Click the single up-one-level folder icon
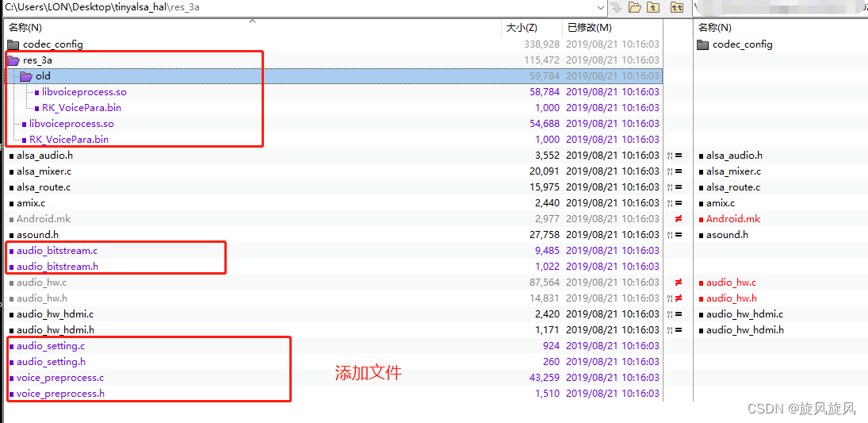Image resolution: width=868 pixels, height=423 pixels. [x=654, y=7]
